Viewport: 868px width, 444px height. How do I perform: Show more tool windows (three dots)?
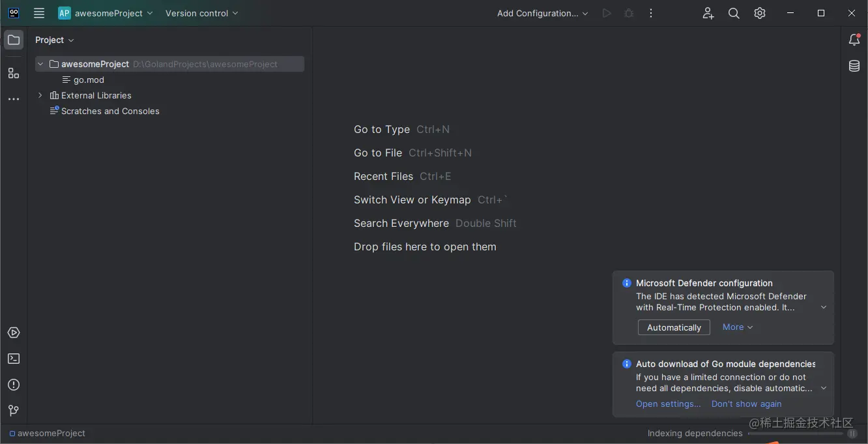(14, 99)
